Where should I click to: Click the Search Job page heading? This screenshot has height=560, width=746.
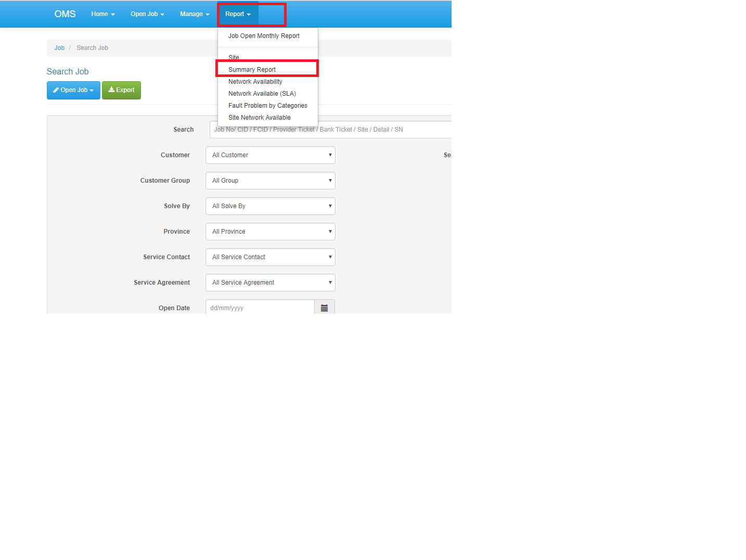(x=68, y=72)
